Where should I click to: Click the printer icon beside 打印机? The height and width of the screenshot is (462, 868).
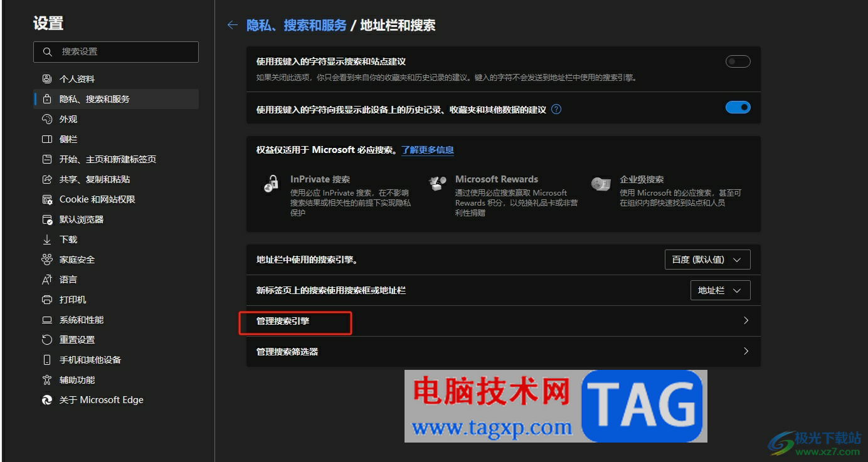(47, 300)
